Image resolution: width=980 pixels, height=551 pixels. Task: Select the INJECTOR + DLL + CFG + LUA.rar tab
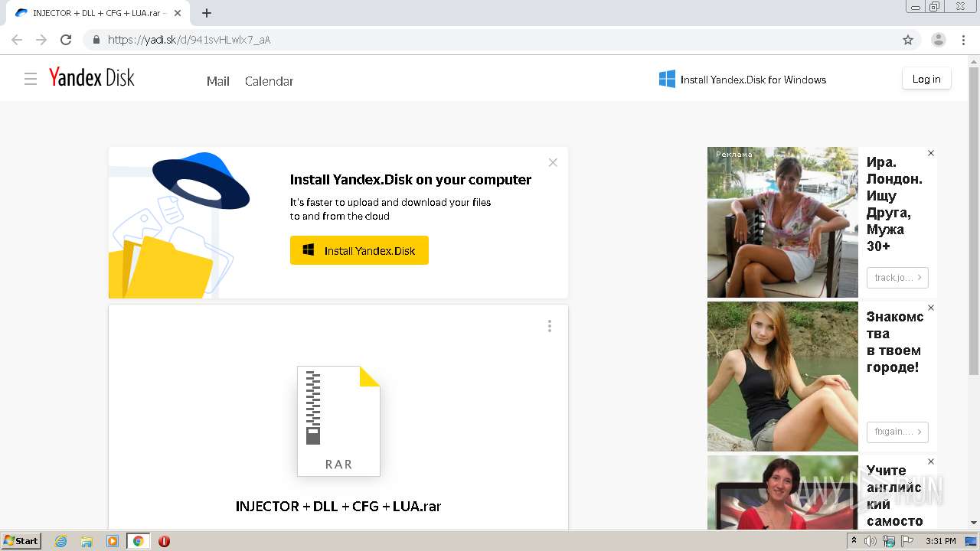click(x=97, y=13)
